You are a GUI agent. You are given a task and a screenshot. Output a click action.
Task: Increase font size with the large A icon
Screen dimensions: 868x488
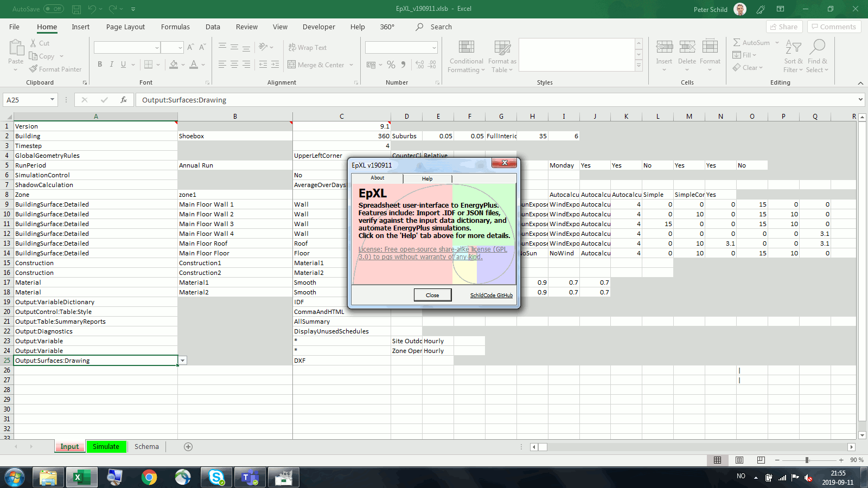pos(190,48)
